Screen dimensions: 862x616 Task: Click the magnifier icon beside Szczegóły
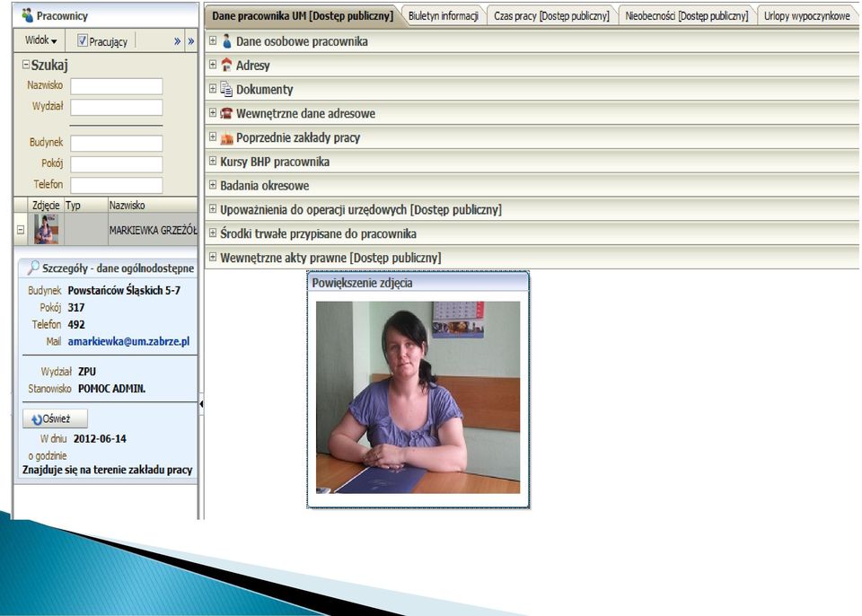click(x=33, y=268)
